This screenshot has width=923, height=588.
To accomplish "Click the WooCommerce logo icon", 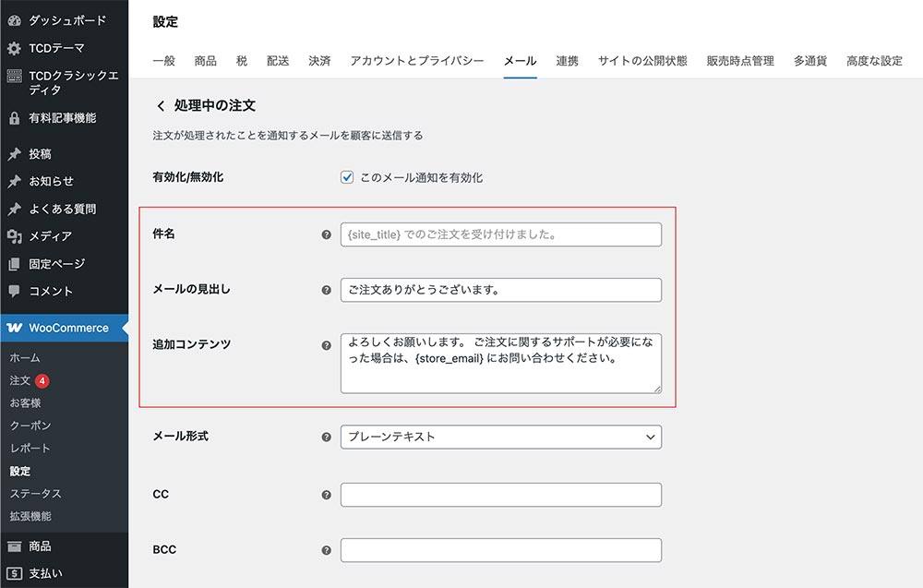I will 14,328.
